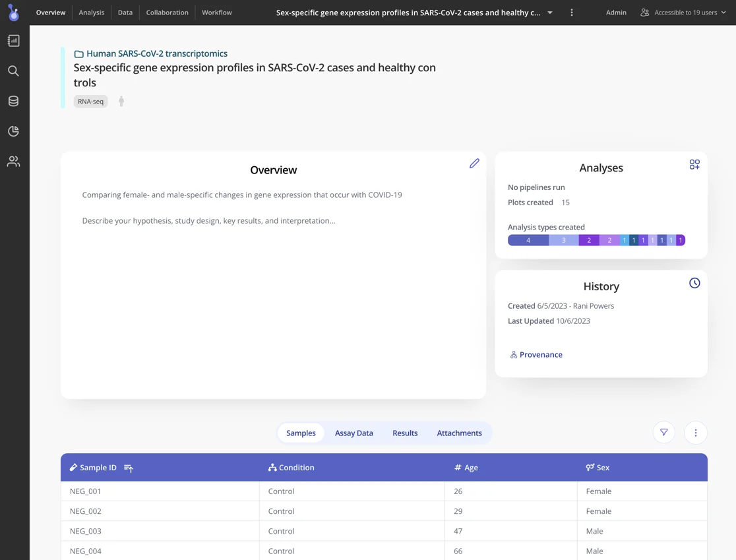Click the description placeholder text field
Image resolution: width=736 pixels, height=560 pixels.
(208, 220)
